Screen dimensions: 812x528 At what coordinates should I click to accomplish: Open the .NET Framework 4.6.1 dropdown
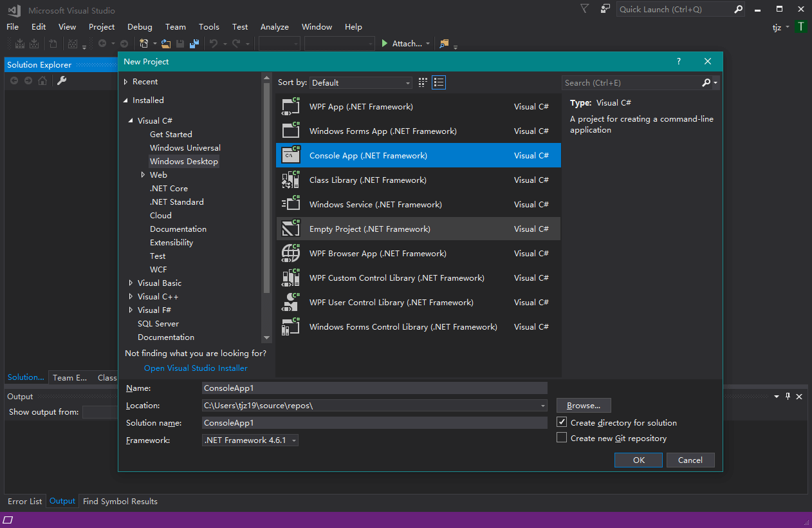(250, 440)
